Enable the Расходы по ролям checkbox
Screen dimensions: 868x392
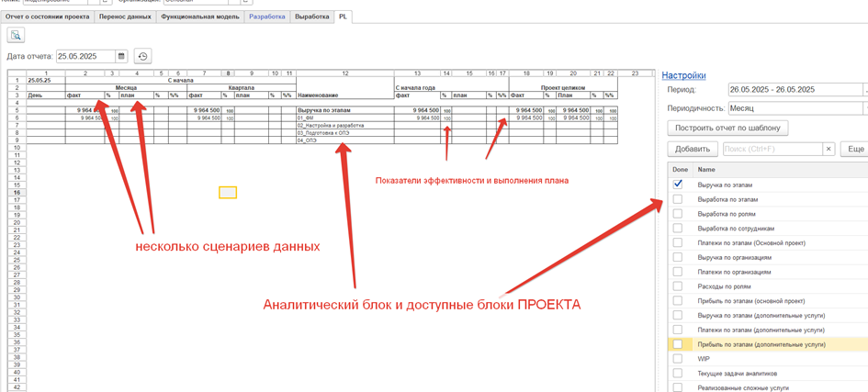tap(678, 286)
